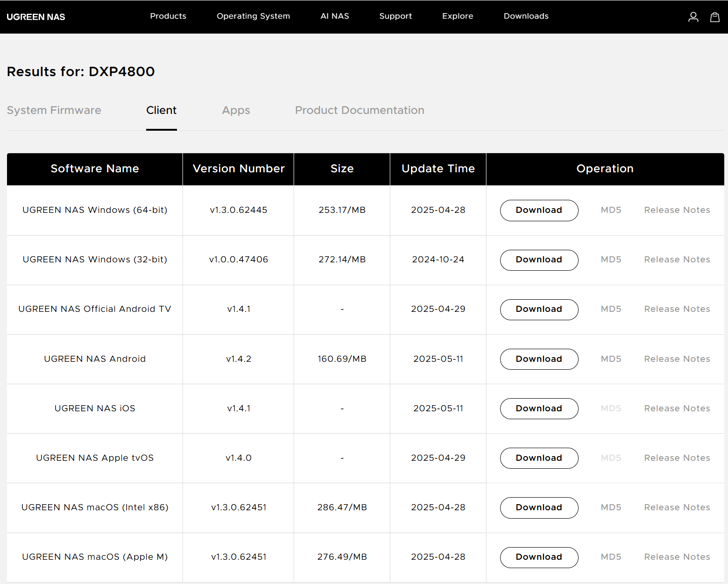The width and height of the screenshot is (728, 584).
Task: View MD5 for UGREEN NAS Android
Action: [x=611, y=359]
